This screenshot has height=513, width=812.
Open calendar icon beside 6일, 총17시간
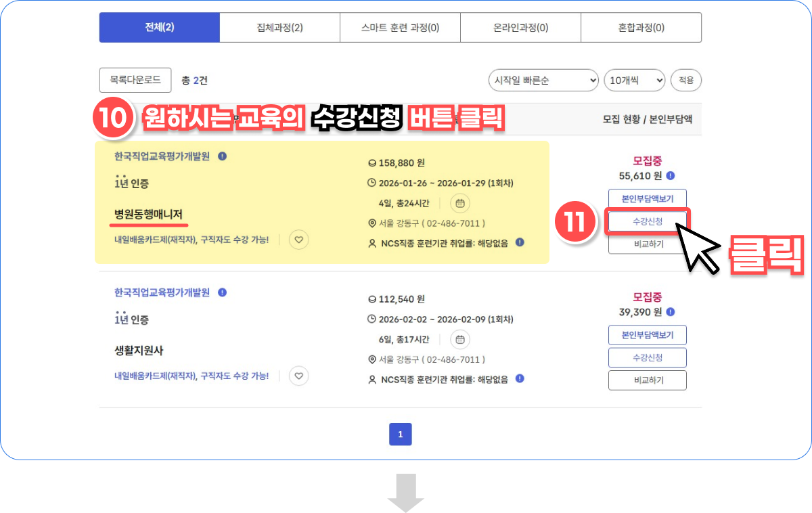[x=460, y=339]
